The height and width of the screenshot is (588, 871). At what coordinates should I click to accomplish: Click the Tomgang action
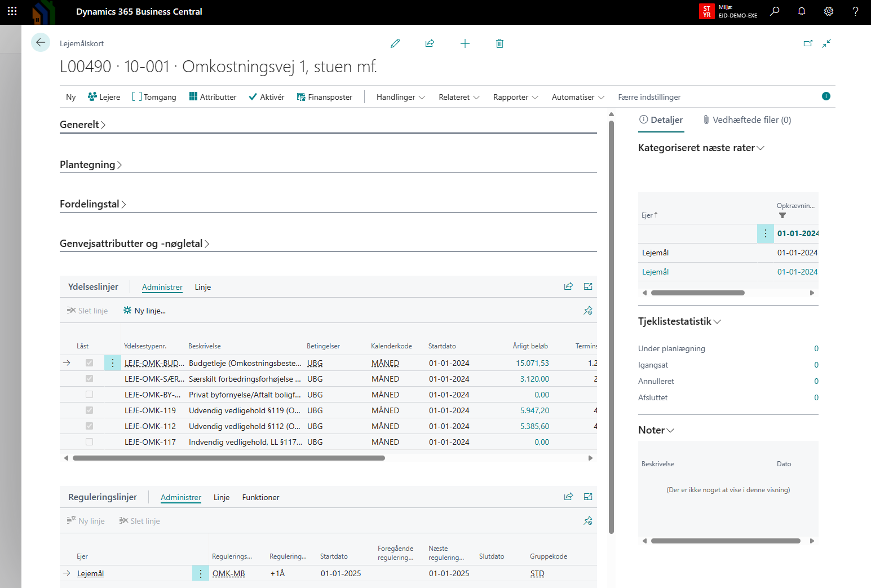(154, 97)
